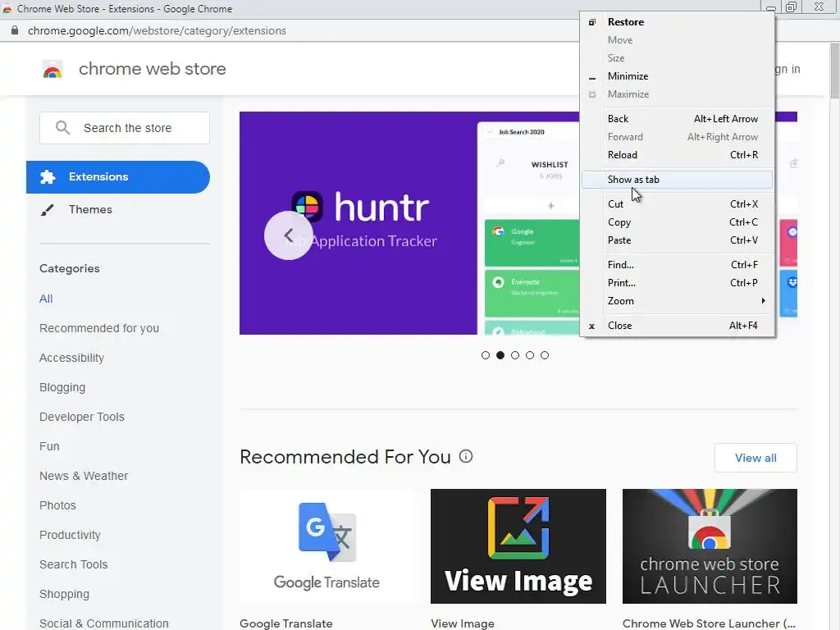Select Reload in the context menu
The height and width of the screenshot is (630, 840).
[677, 155]
